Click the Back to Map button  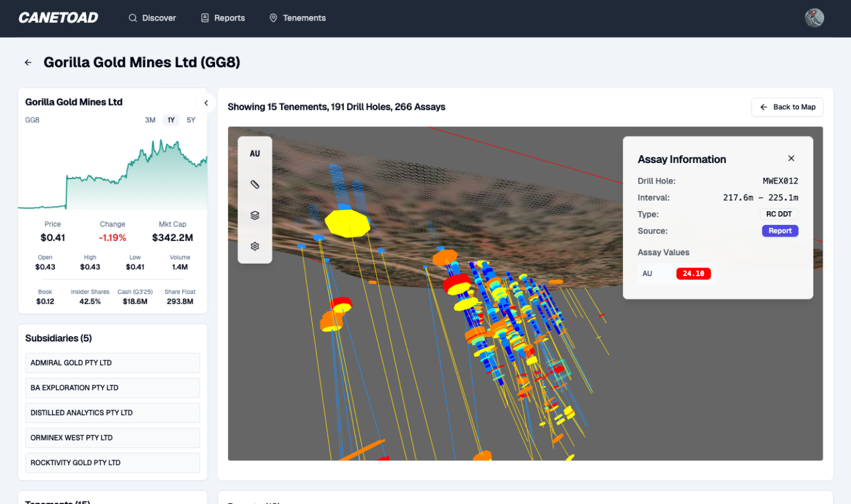click(x=787, y=107)
